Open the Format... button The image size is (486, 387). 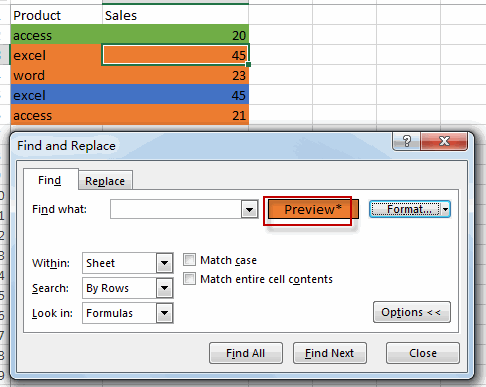(405, 209)
